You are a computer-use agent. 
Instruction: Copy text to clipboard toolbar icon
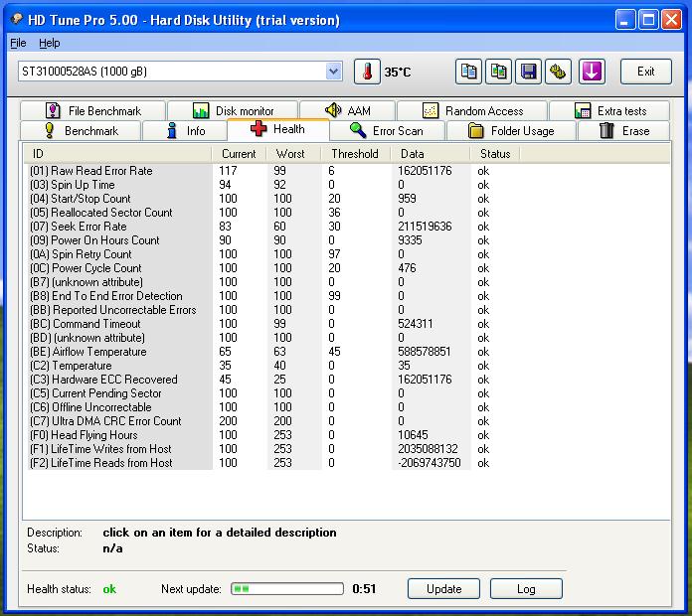[468, 72]
